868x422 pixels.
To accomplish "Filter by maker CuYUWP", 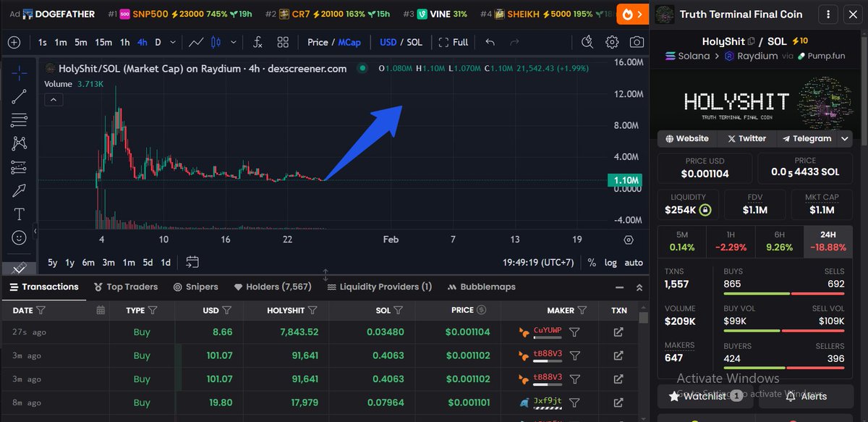I will (574, 332).
